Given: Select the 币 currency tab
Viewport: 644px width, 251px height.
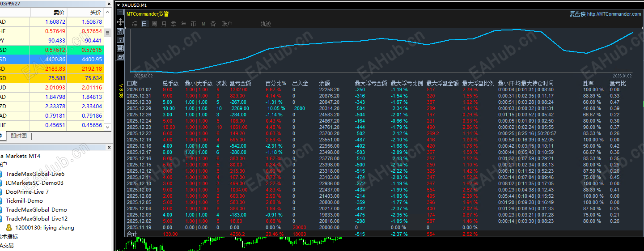Looking at the screenshot, I should [194, 24].
